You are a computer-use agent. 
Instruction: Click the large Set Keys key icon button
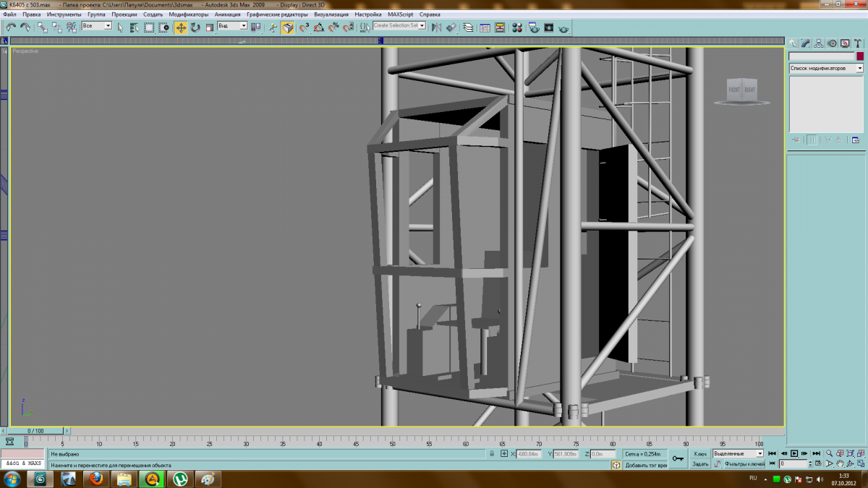coord(678,458)
